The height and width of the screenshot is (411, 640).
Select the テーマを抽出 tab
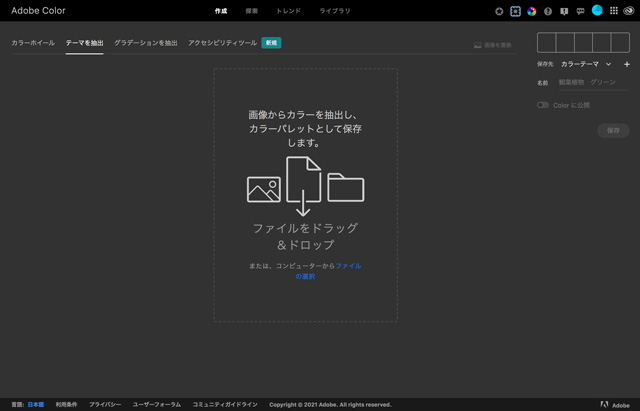(x=84, y=43)
